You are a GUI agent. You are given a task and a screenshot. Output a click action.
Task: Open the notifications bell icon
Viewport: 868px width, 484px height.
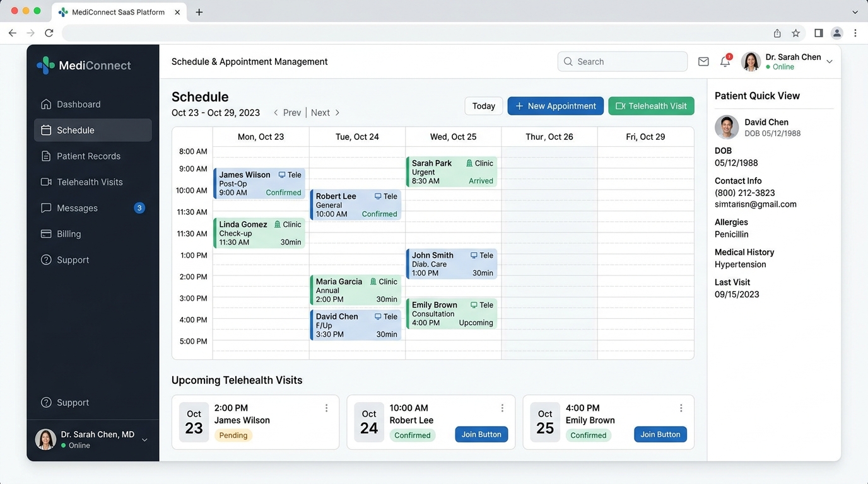(725, 61)
